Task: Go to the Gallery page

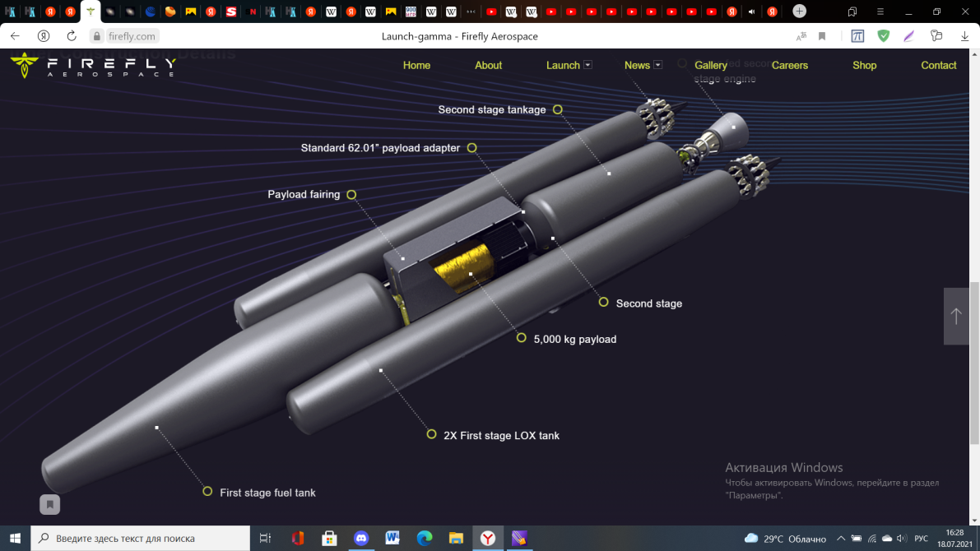Action: (x=710, y=65)
